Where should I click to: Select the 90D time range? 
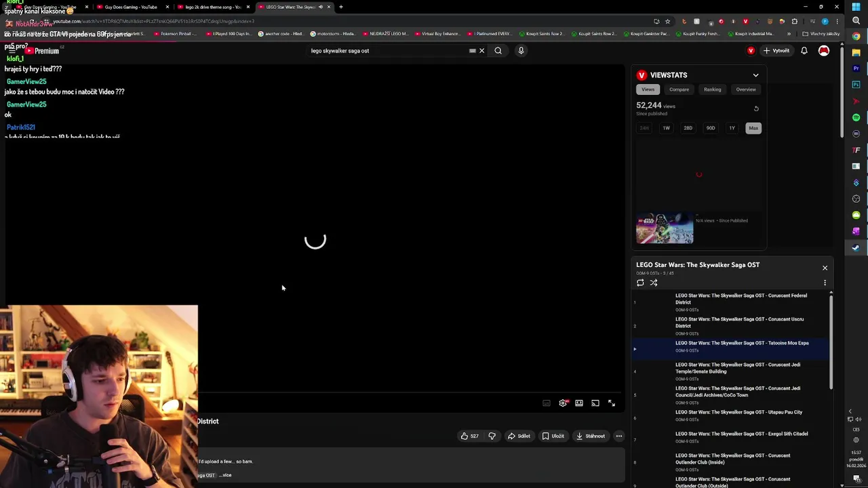coord(710,128)
